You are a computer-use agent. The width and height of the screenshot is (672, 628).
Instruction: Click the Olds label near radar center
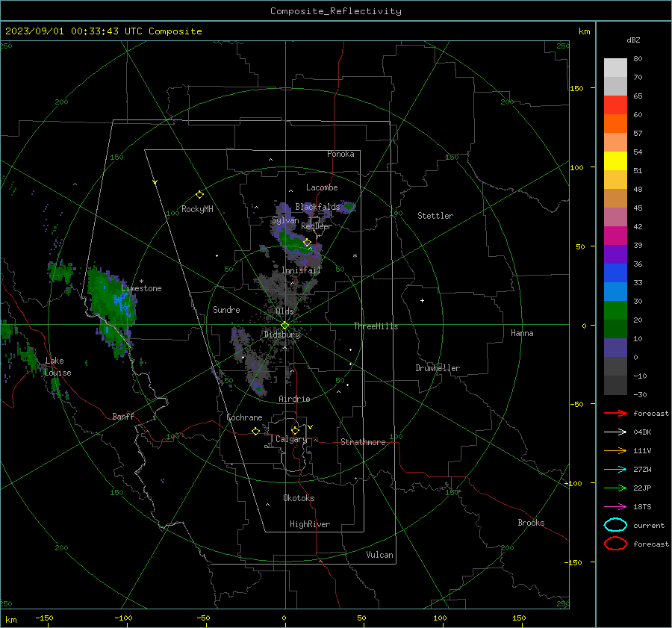tap(284, 311)
